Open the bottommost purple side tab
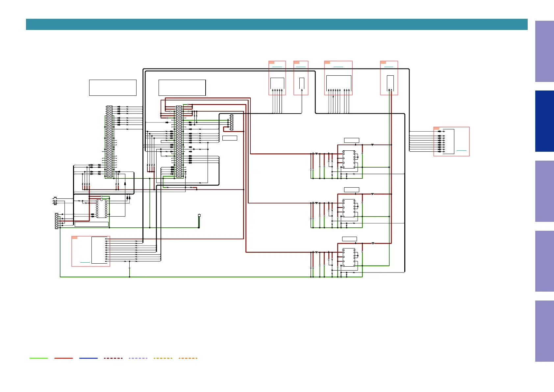 544,331
